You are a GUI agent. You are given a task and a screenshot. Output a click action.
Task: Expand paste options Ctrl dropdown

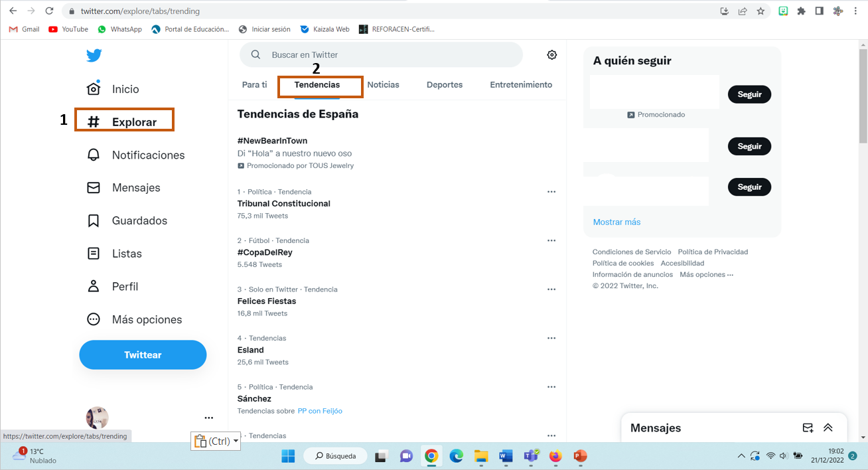(236, 441)
